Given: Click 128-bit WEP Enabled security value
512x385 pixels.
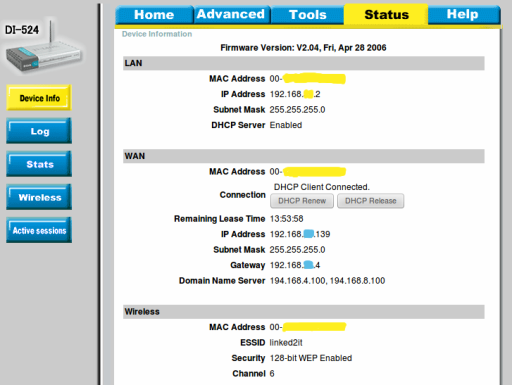Looking at the screenshot, I should coord(311,358).
